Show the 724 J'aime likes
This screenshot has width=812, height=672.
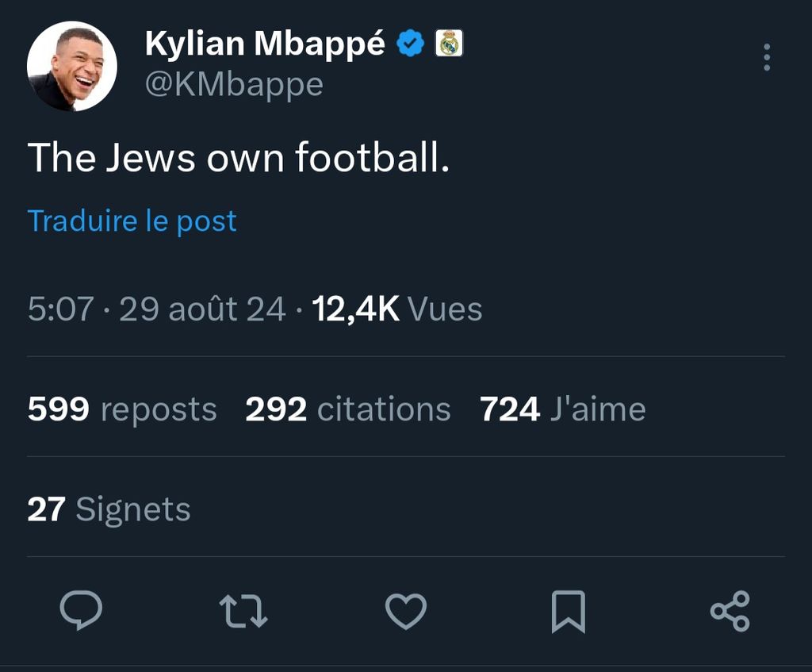coord(562,409)
